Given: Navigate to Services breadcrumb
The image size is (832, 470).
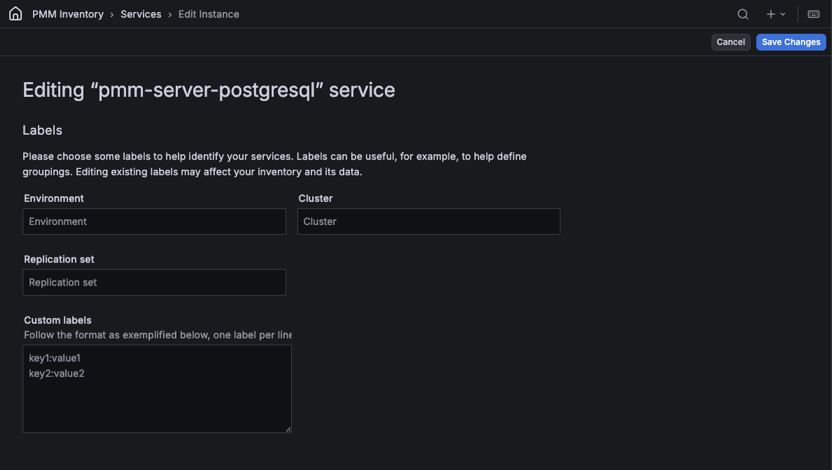Looking at the screenshot, I should point(141,14).
